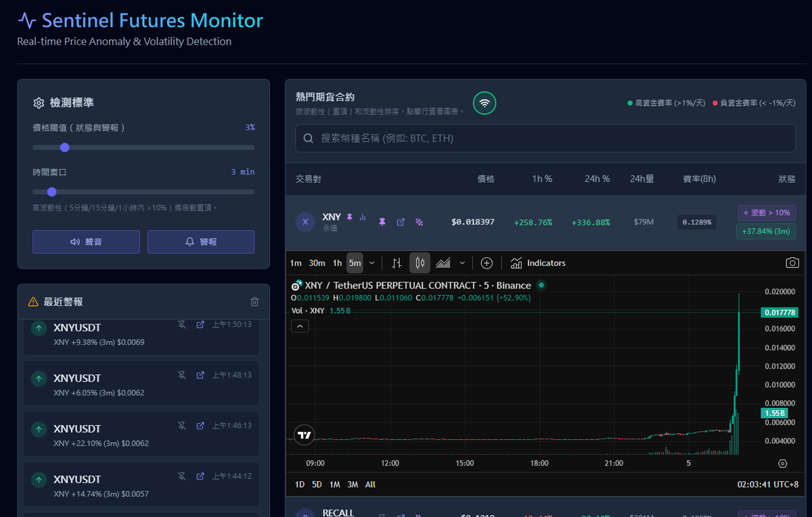
Task: Select the bar chart icon beside XNY
Action: click(363, 217)
